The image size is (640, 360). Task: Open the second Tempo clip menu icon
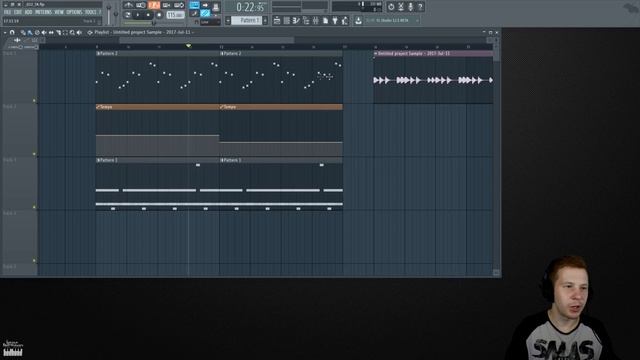pyautogui.click(x=222, y=107)
